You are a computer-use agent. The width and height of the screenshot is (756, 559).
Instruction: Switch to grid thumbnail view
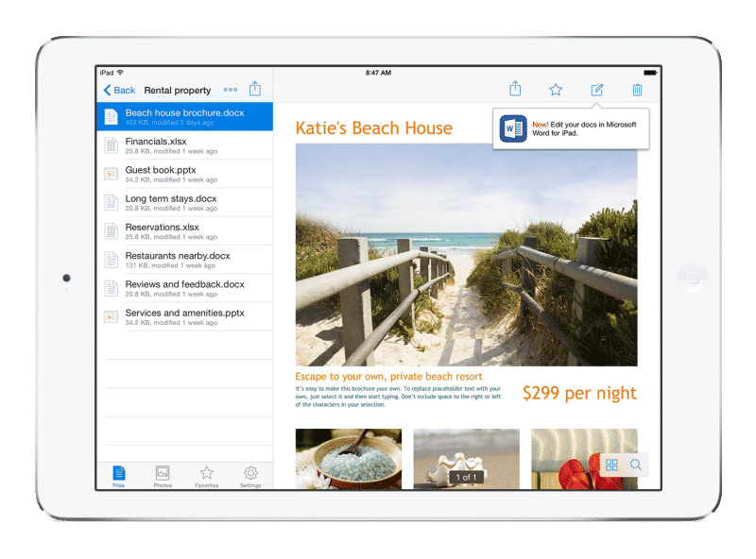point(611,465)
